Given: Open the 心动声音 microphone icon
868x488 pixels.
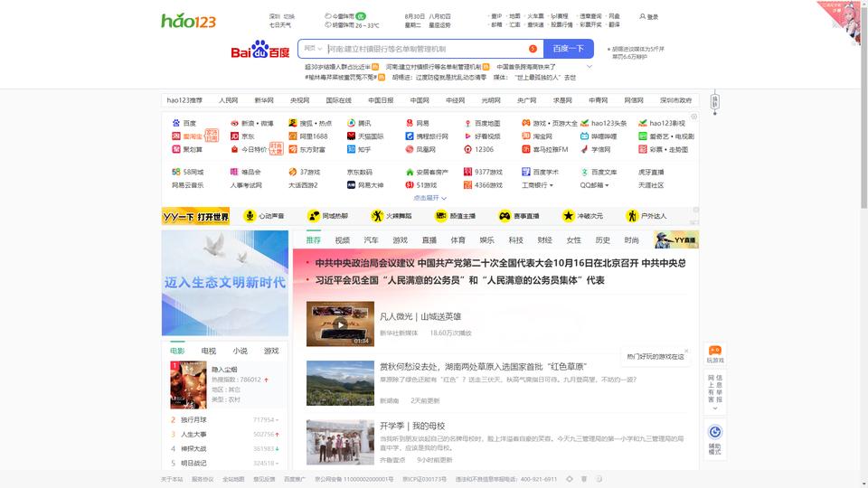Looking at the screenshot, I should tap(250, 216).
